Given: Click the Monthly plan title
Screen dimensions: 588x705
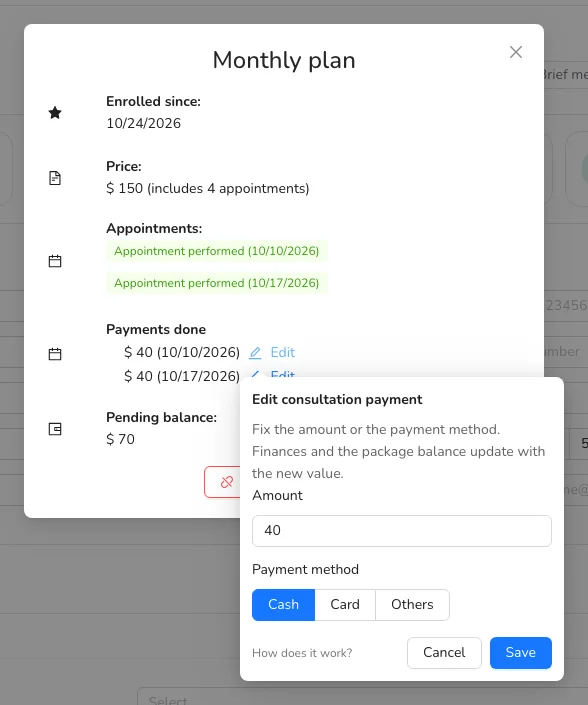Looking at the screenshot, I should [284, 60].
